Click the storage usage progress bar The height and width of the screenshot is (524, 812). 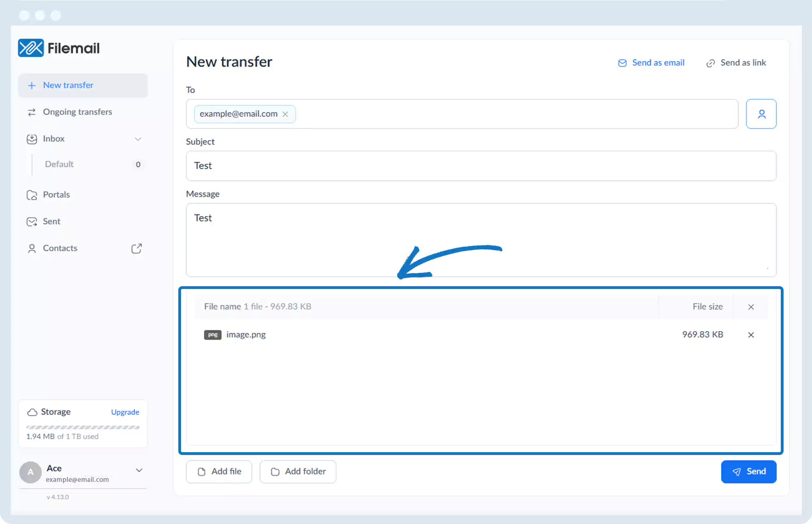click(x=83, y=427)
